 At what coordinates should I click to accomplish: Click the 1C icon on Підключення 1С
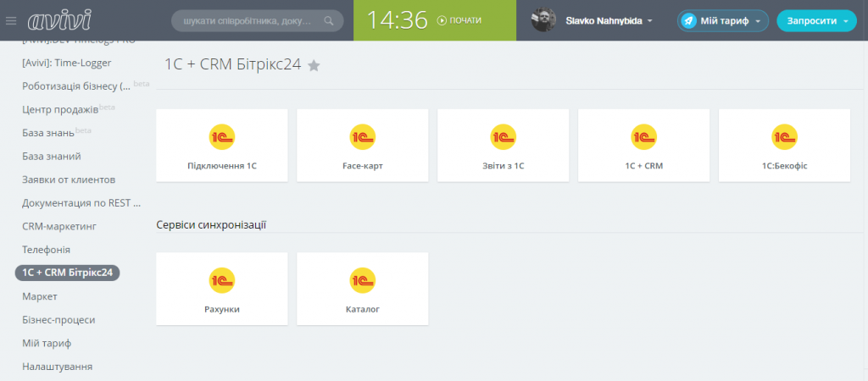[x=222, y=136]
